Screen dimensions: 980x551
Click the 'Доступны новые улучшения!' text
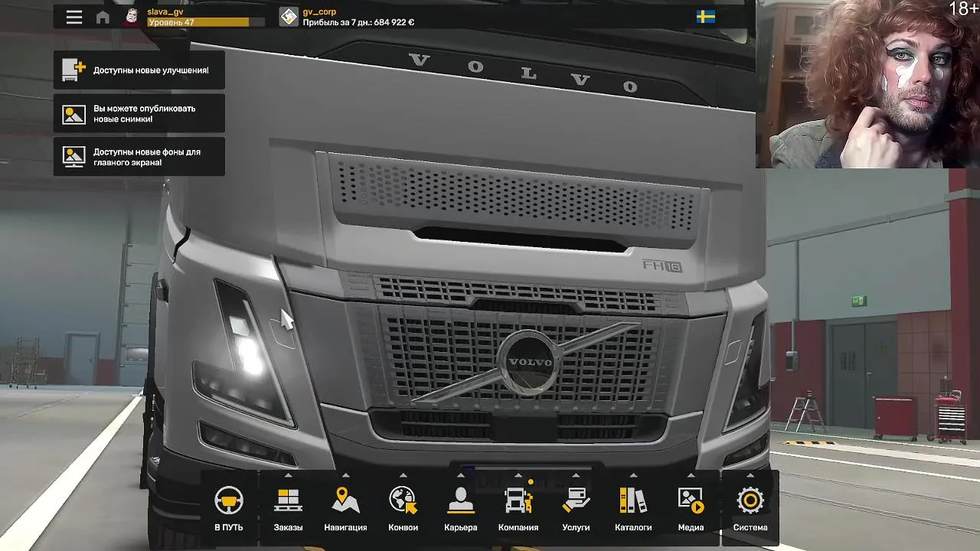[151, 70]
